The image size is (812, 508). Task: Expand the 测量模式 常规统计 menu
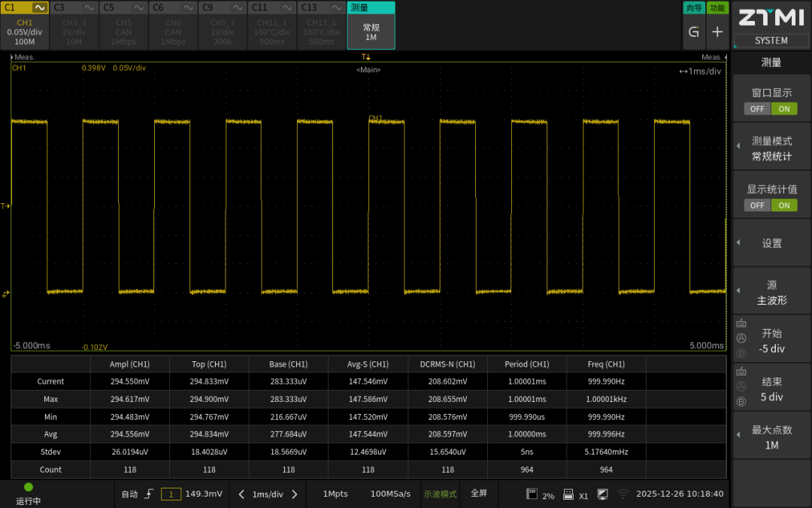point(771,149)
